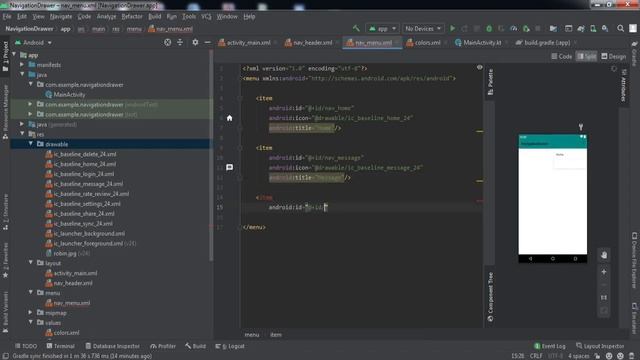Open the TODO tool window
Screen dimensions: 640x360
tap(26, 346)
